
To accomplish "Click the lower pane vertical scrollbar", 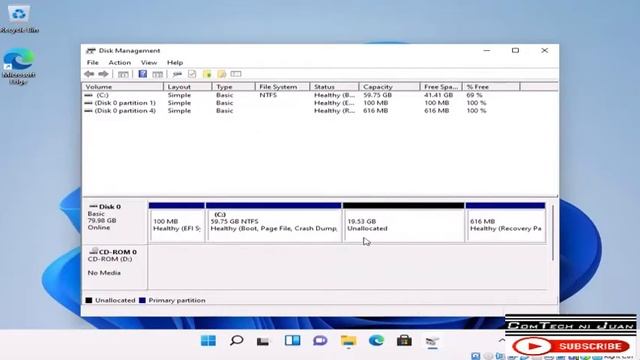I will [553, 233].
